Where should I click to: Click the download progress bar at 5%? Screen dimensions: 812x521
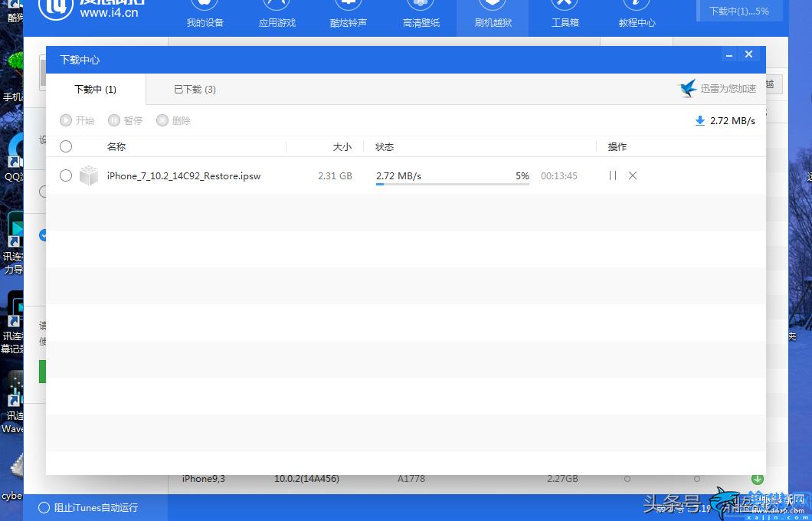tap(453, 184)
